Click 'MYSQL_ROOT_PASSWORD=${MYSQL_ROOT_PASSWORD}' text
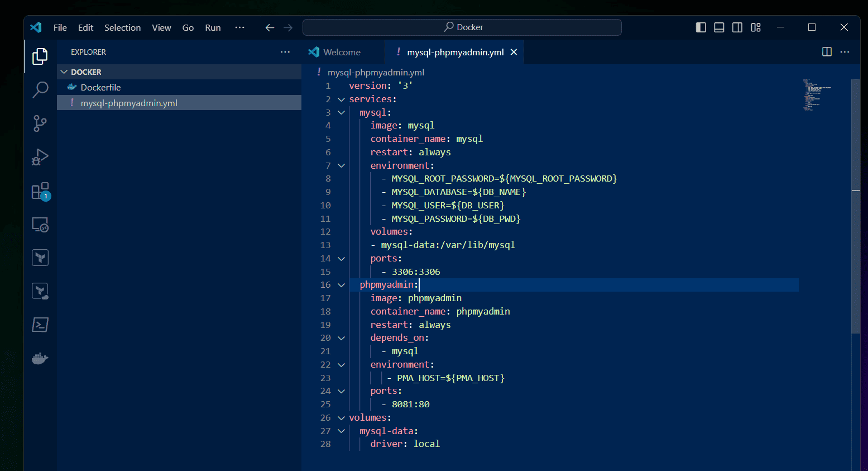The image size is (868, 471). point(504,179)
